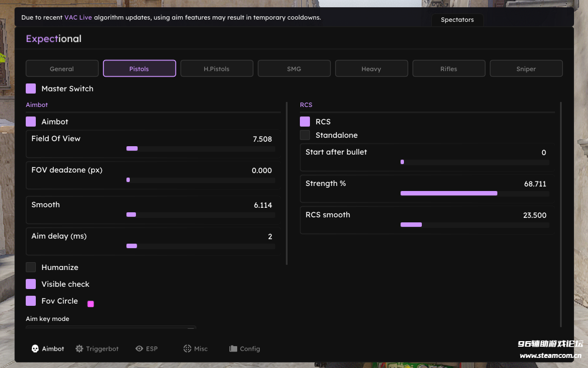Open the Triggerbot gear icon section
Screen dimensions: 588x368
click(x=97, y=349)
